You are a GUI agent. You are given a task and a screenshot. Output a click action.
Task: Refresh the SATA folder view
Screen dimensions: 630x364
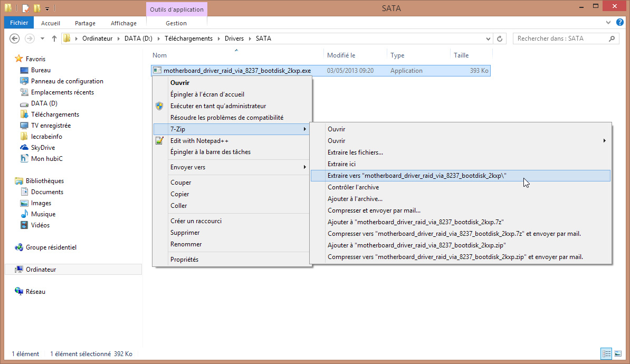pos(500,39)
